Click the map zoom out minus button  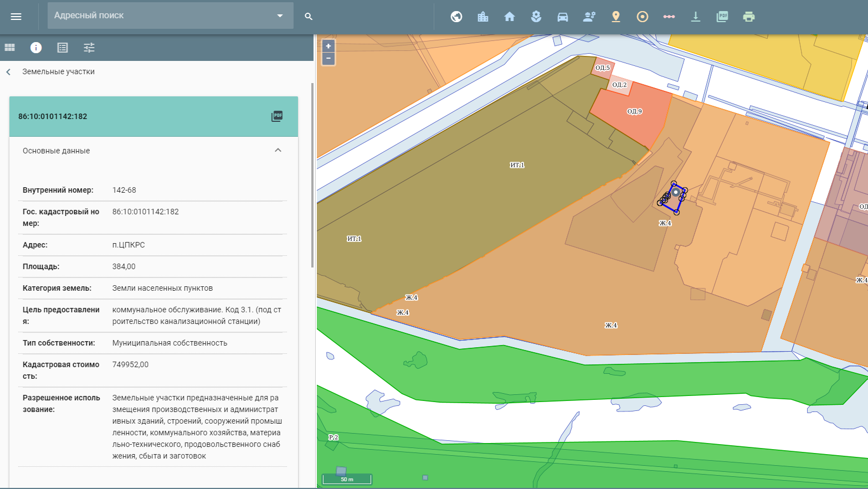point(328,58)
